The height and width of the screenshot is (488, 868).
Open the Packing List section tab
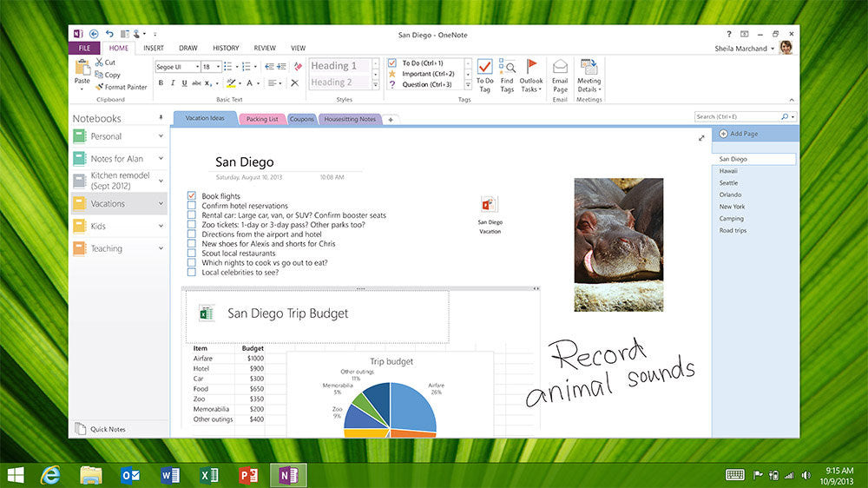pyautogui.click(x=261, y=119)
